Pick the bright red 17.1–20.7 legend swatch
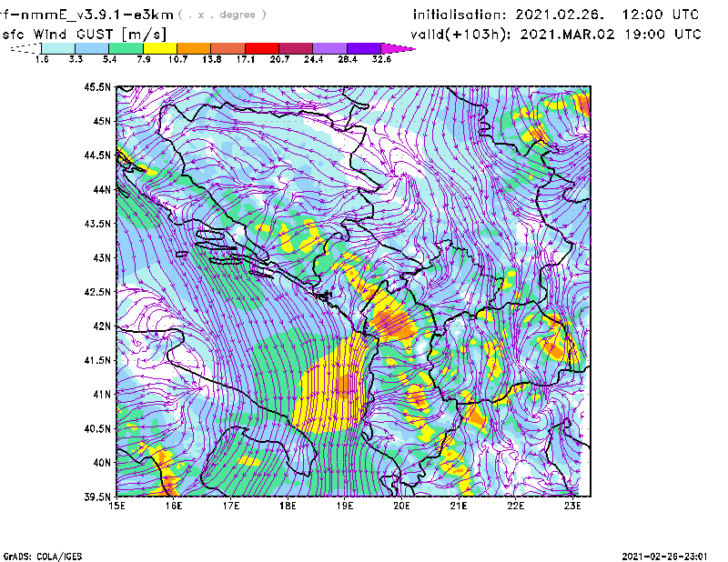The height and width of the screenshot is (562, 728). (x=262, y=48)
